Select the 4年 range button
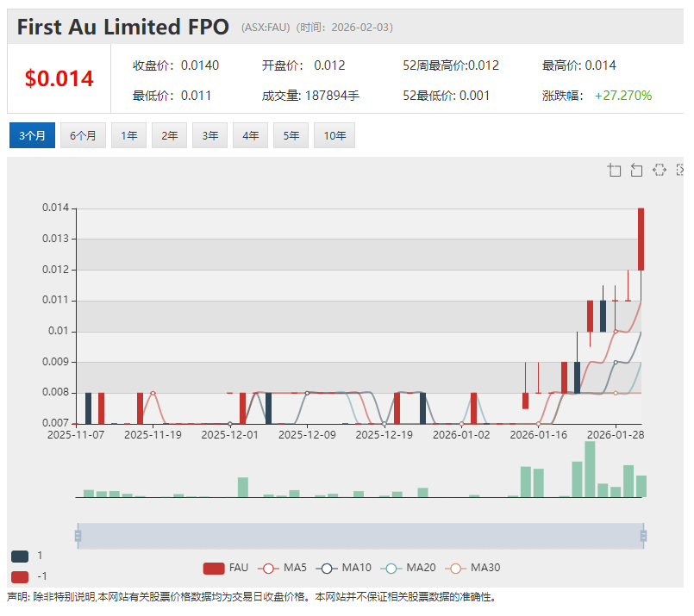The width and height of the screenshot is (694, 616). 251,135
